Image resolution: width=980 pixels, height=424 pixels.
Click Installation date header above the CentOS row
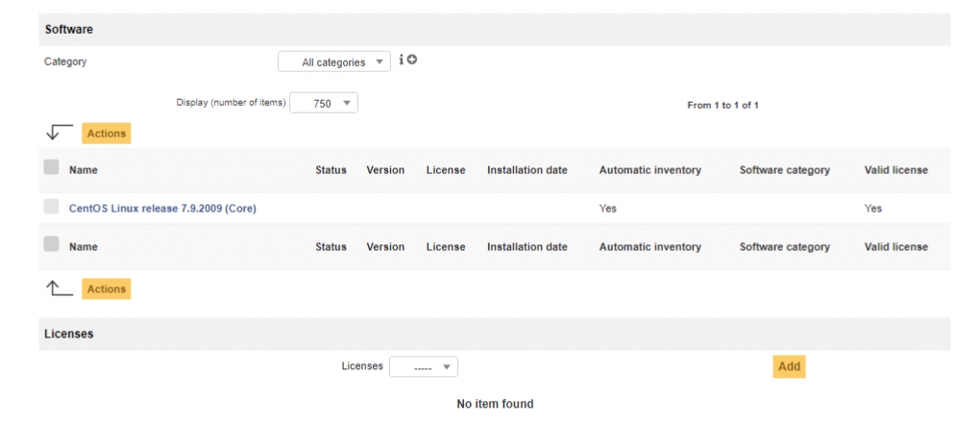click(527, 170)
